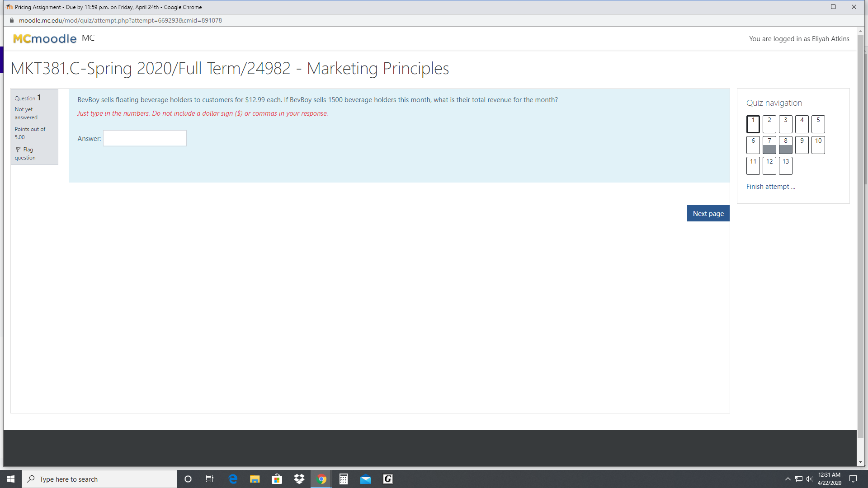Viewport: 868px width, 488px height.
Task: Click the Chrome browser icon in taskbar
Action: click(321, 479)
